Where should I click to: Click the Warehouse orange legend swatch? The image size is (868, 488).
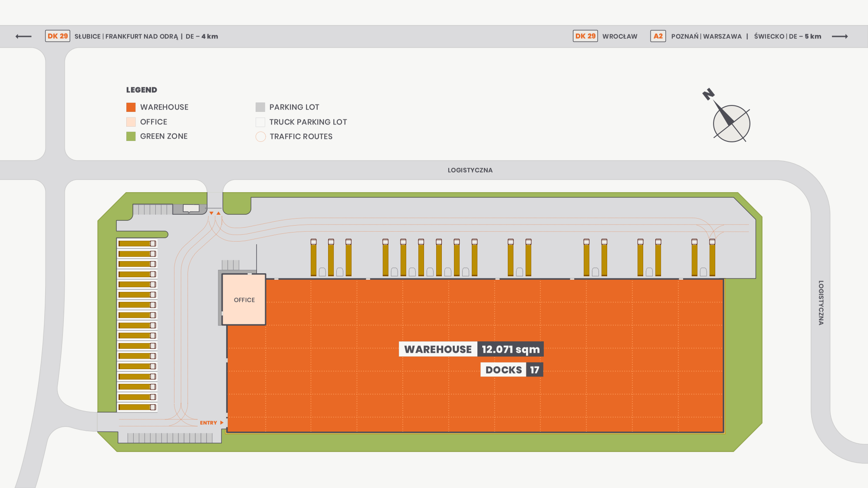[x=131, y=107]
